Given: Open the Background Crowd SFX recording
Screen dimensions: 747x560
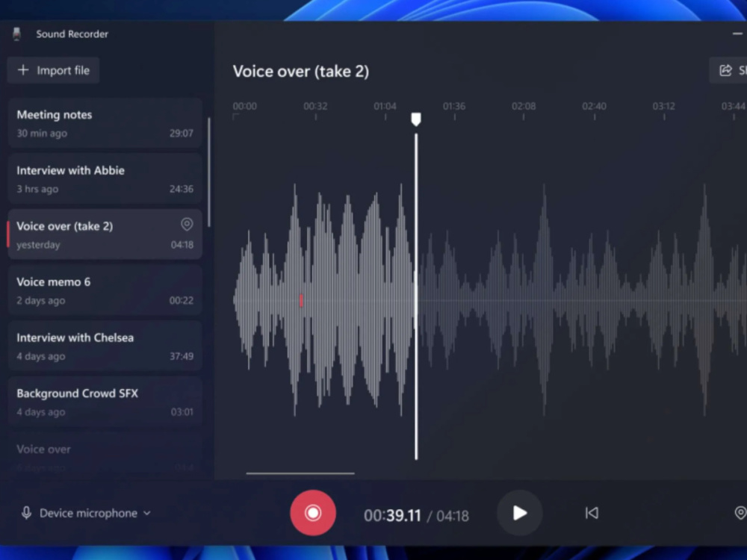Looking at the screenshot, I should (x=105, y=402).
